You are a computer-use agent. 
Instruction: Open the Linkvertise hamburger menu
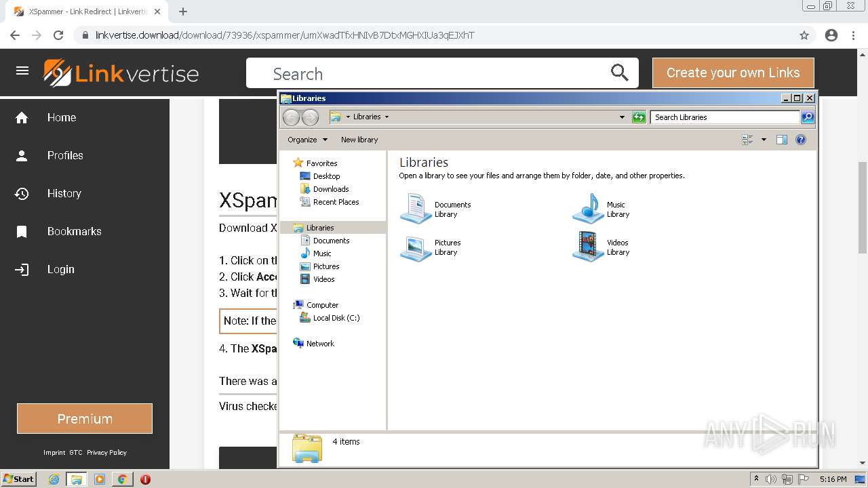pos(22,70)
